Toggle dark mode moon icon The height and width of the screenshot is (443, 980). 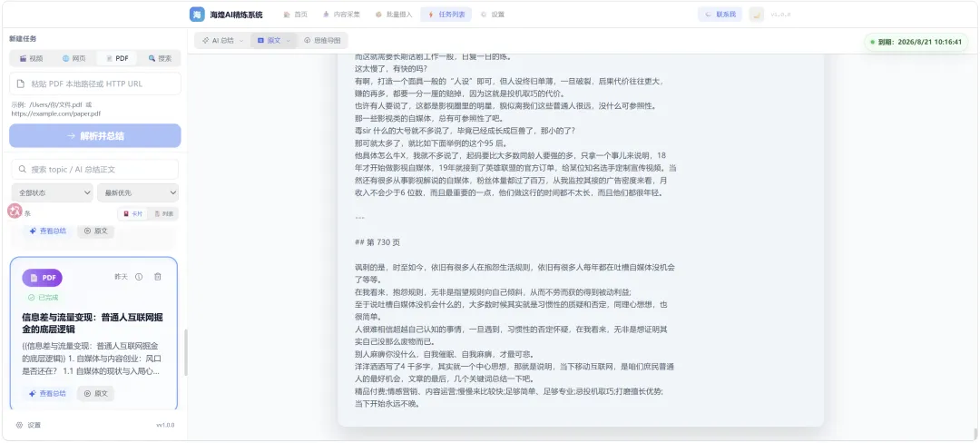756,15
